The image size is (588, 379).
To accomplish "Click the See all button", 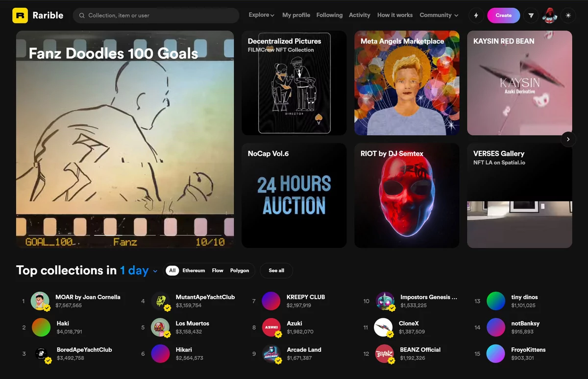I will (276, 270).
